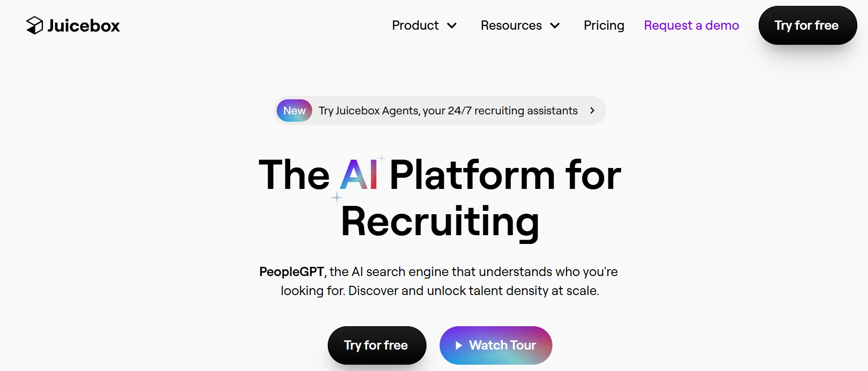Click the gradient AI word in headline

tap(359, 175)
